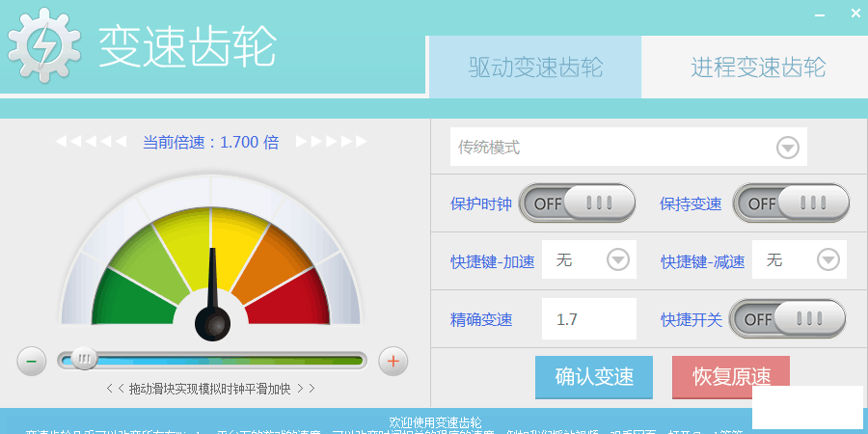Click the 精确变速 input field showing 1.7
Viewport: 868px width, 434px height.
[x=589, y=319]
